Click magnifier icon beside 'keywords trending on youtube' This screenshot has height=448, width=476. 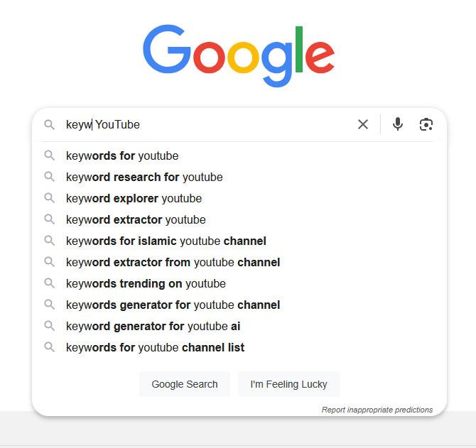[49, 283]
